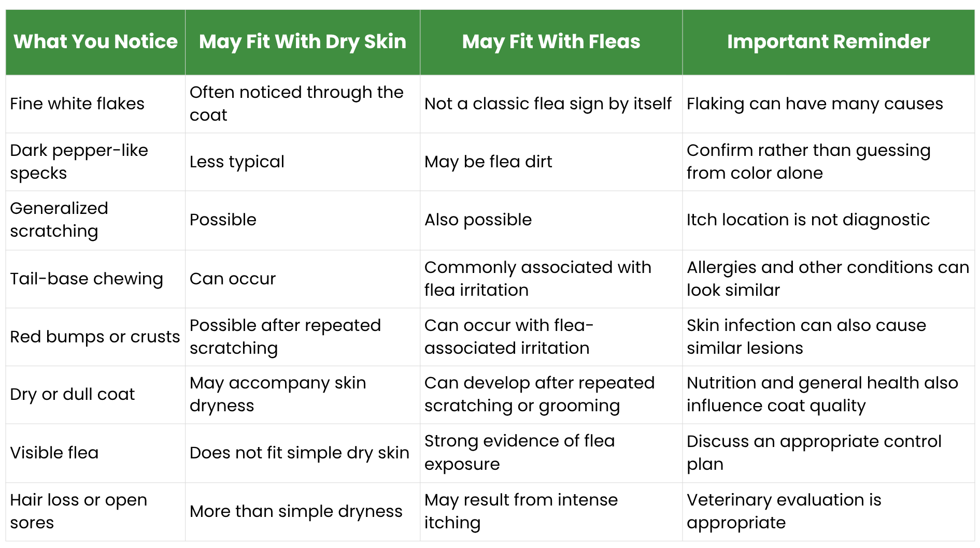Click 'May accompany skin dryness' cell
This screenshot has width=980, height=548.
[303, 395]
